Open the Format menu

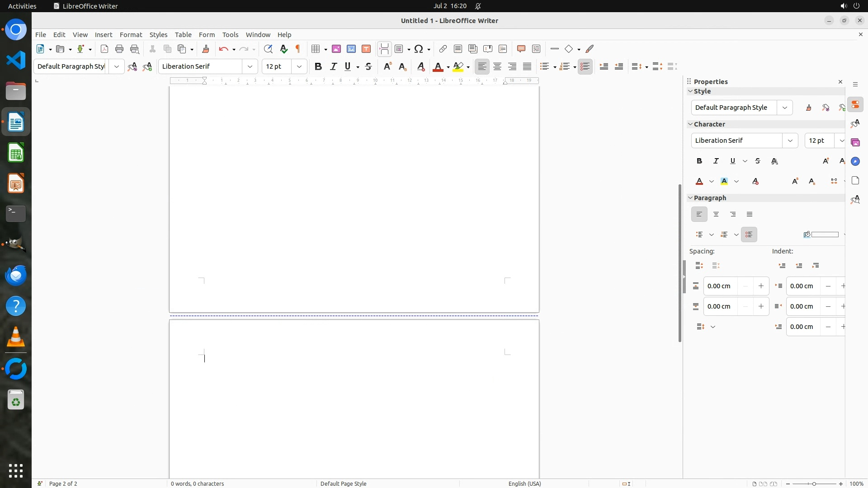(x=131, y=34)
